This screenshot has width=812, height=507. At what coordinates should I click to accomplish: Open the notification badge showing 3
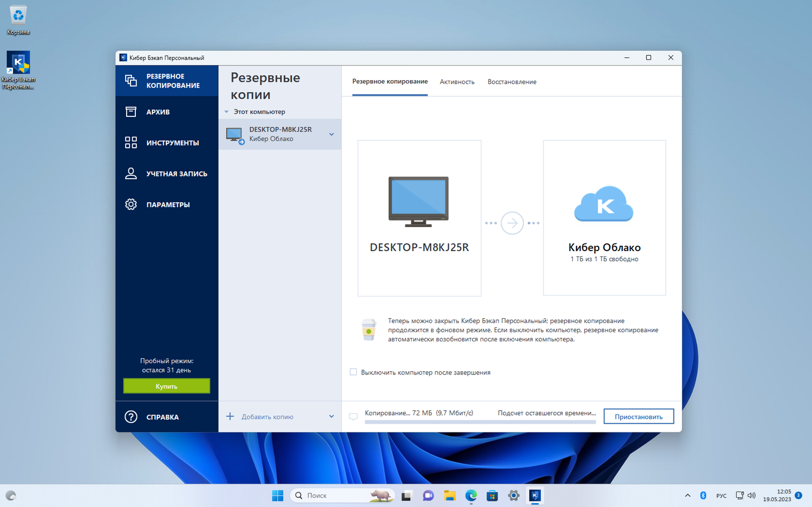pyautogui.click(x=798, y=495)
